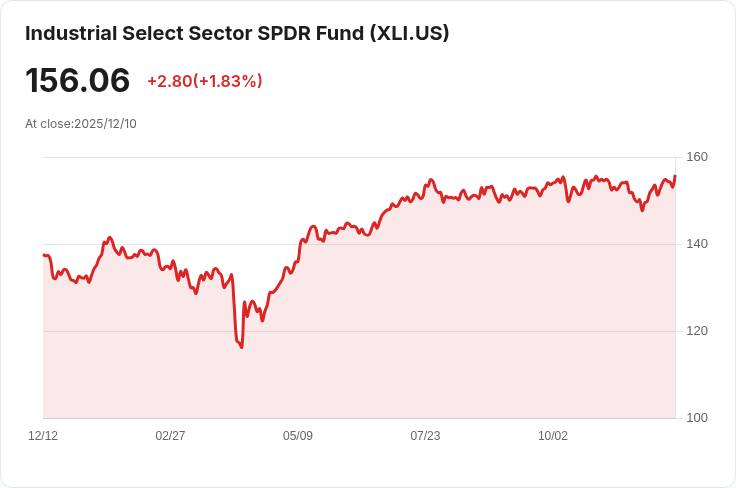Click the Industrial Select Sector SPDR Fund title
The height and width of the screenshot is (488, 736).
[x=237, y=33]
